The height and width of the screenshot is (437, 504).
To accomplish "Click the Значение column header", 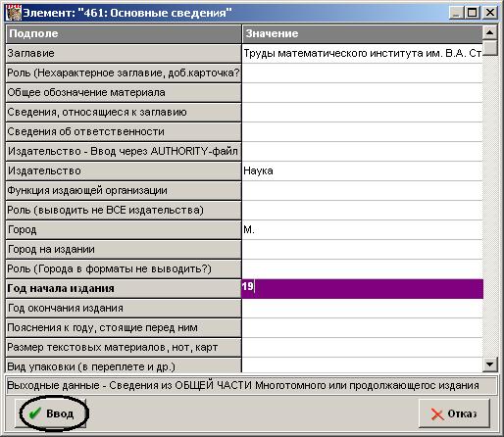I will [x=362, y=33].
